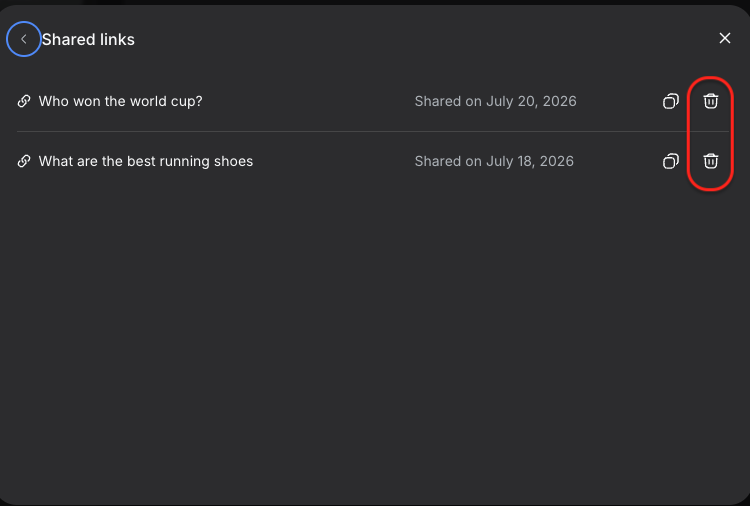The image size is (750, 506).
Task: Click the "Shared on July 20, 2026" date
Action: (x=495, y=101)
